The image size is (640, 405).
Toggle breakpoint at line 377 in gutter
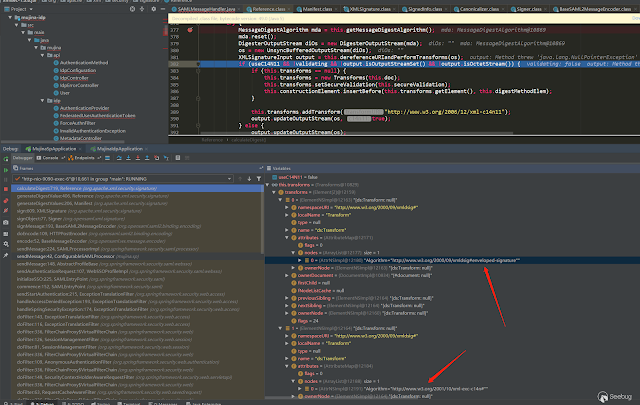[x=190, y=30]
